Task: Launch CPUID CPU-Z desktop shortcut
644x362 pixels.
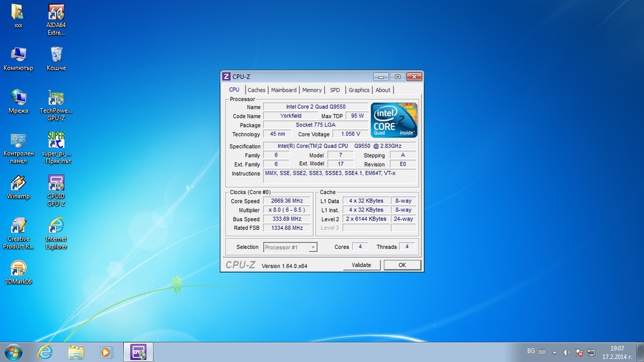Action: point(56,190)
